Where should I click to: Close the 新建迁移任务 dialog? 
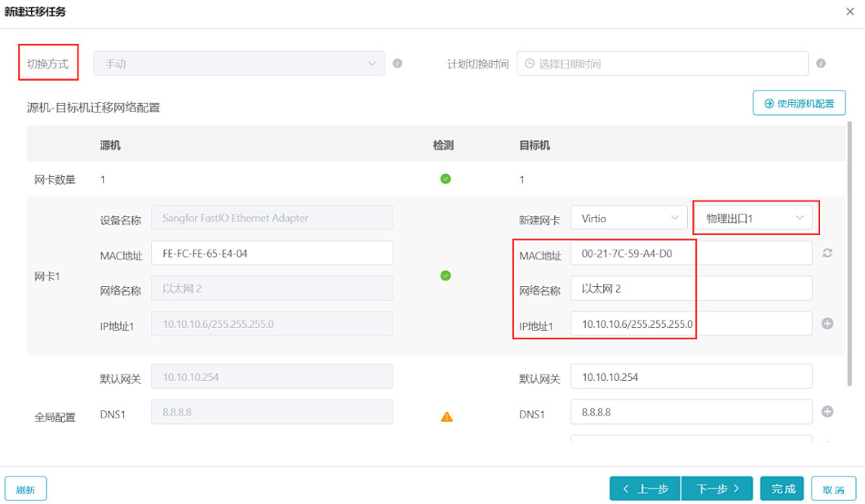coord(850,12)
